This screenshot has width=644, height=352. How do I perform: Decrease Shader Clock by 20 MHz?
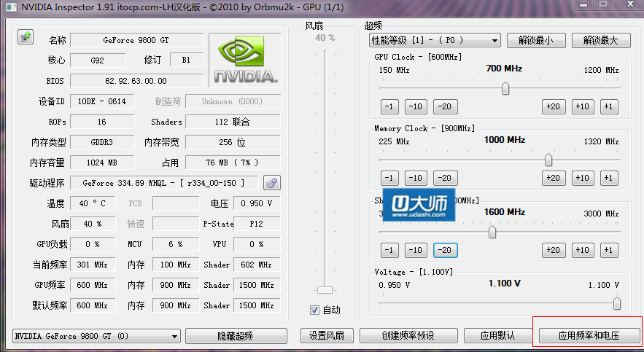tap(445, 250)
